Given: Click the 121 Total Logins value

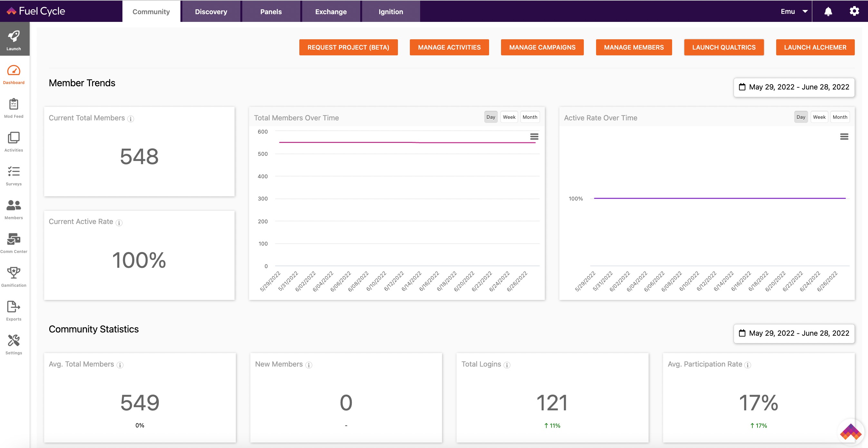Looking at the screenshot, I should tap(552, 403).
